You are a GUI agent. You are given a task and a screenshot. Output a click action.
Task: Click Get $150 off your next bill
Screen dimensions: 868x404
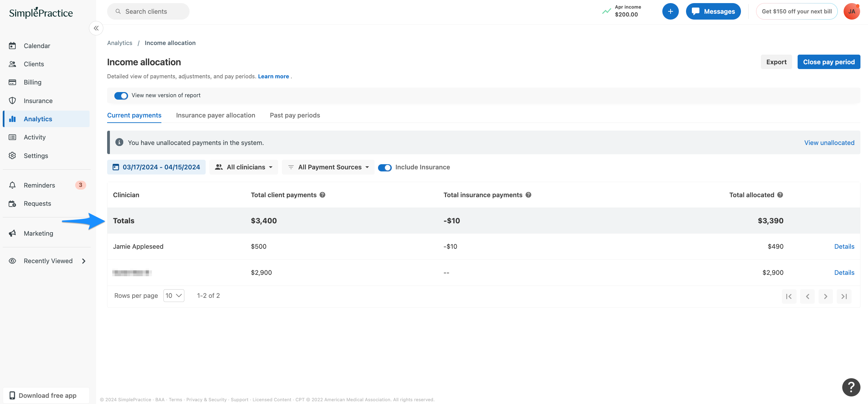point(797,11)
